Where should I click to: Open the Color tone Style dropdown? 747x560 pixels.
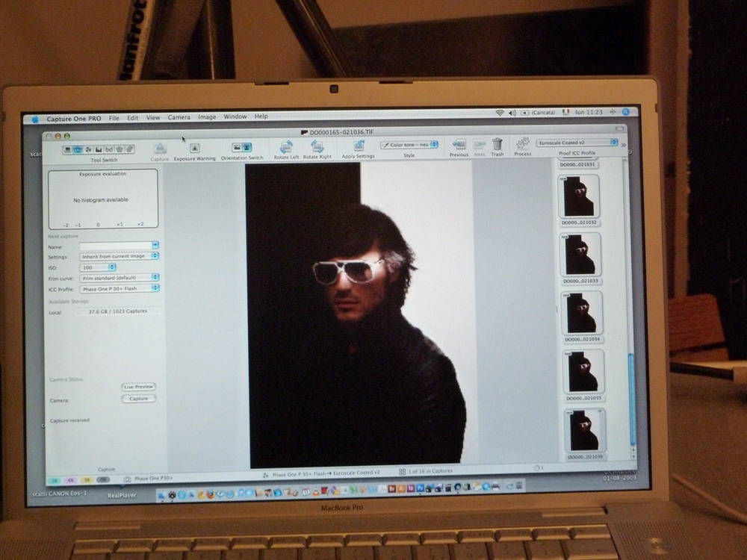[x=409, y=145]
